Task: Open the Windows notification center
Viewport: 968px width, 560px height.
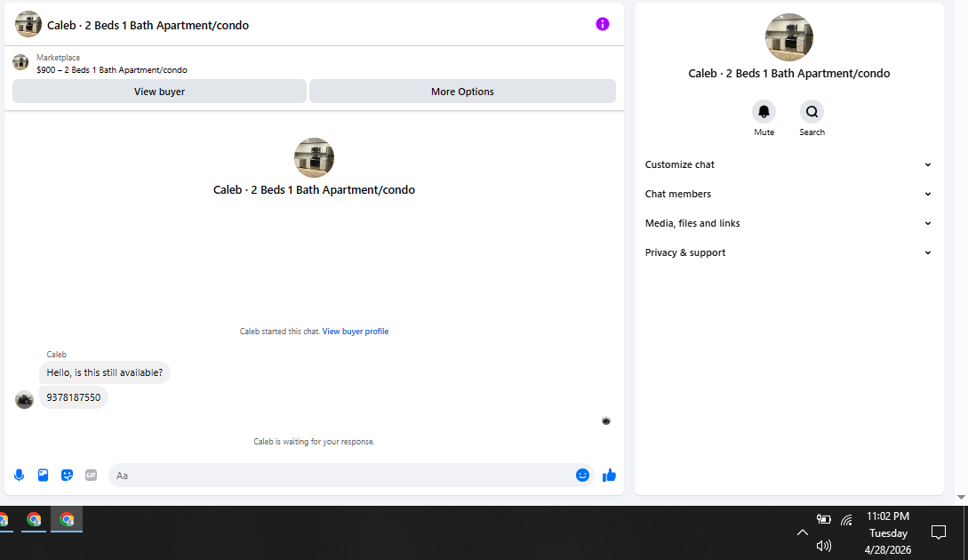Action: (x=939, y=532)
